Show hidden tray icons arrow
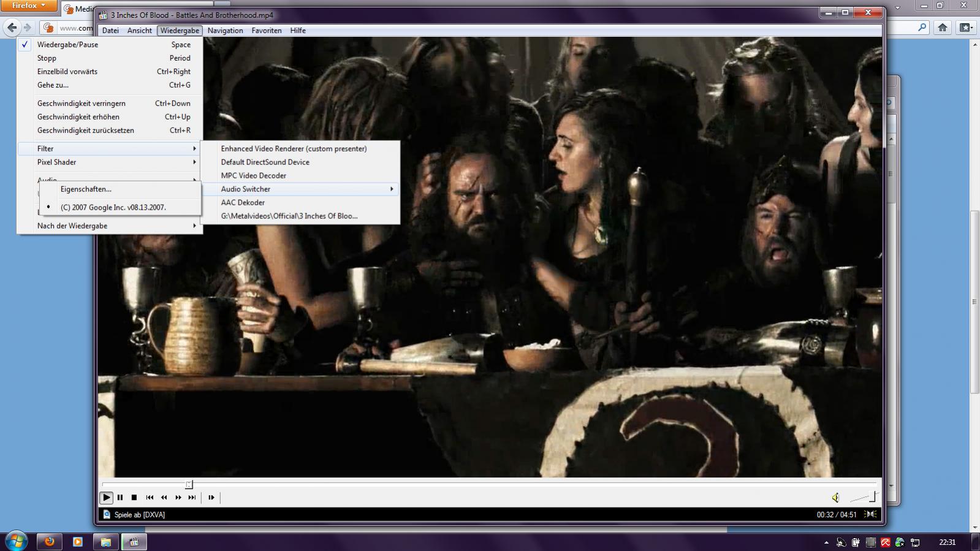The width and height of the screenshot is (980, 551). coord(826,542)
